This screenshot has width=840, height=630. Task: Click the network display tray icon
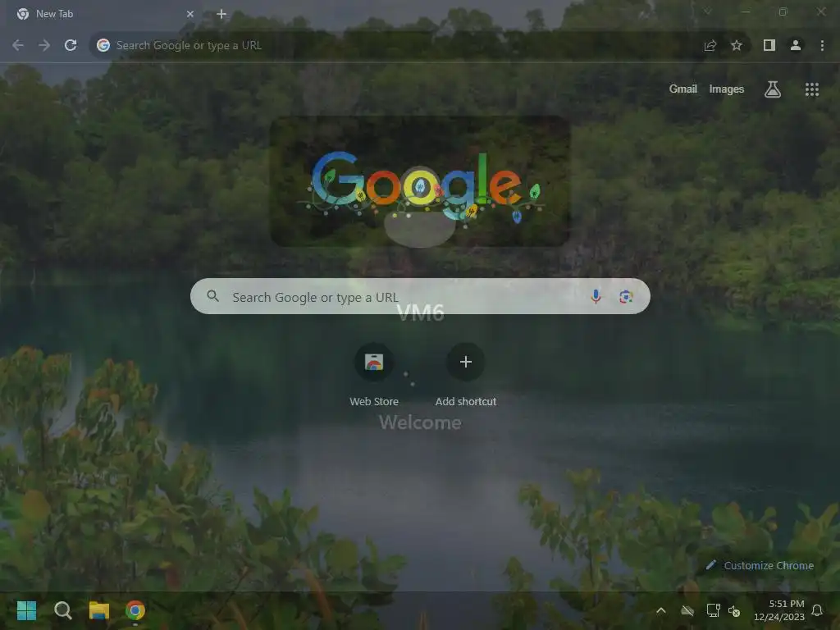click(713, 610)
